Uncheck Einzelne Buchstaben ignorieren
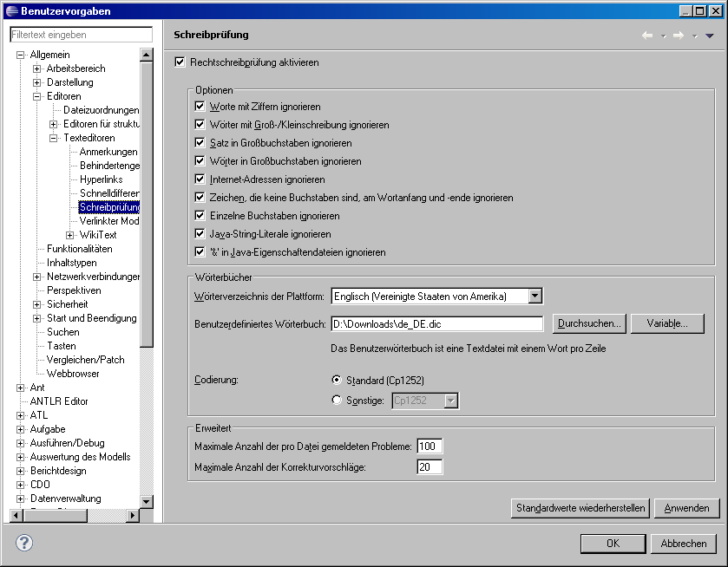The height and width of the screenshot is (567, 728). [x=200, y=216]
